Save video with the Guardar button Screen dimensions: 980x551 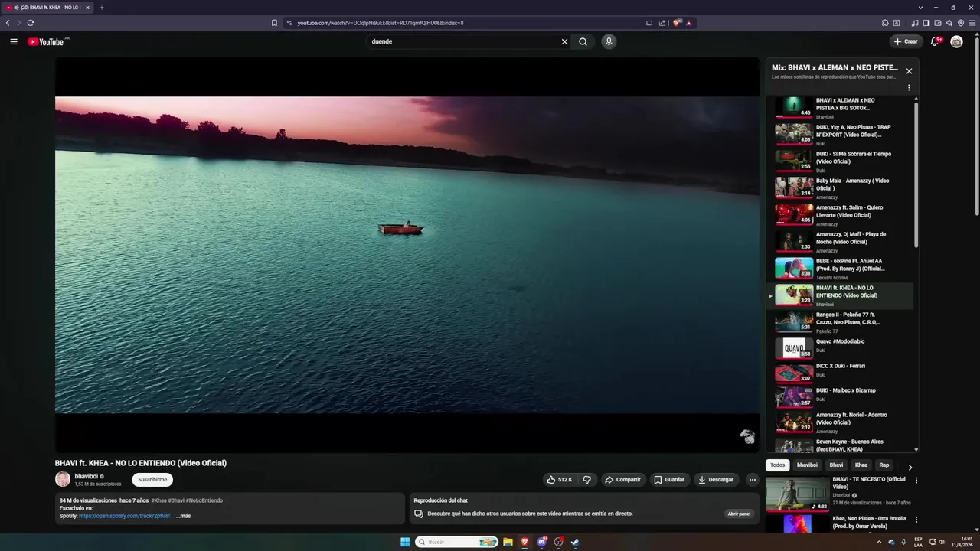(x=669, y=480)
